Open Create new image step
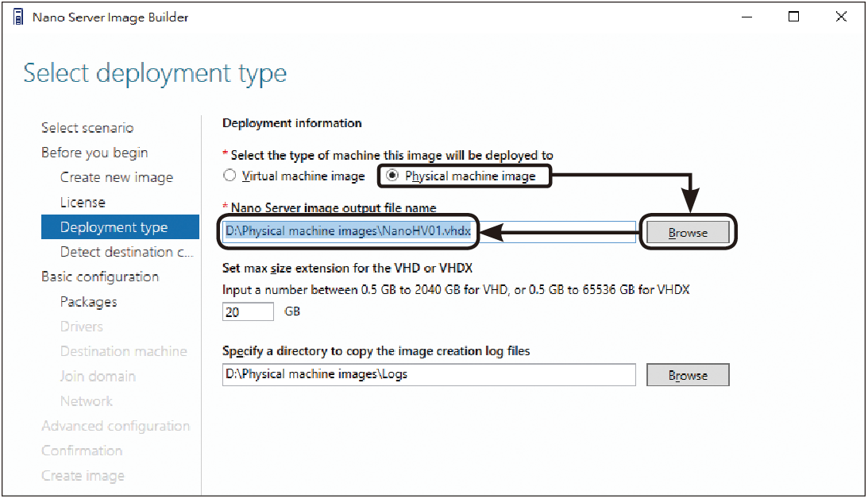The width and height of the screenshot is (868, 499). (117, 177)
